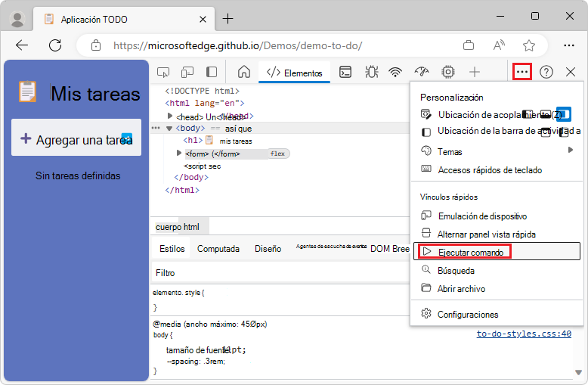
Task: Click the DevTools help question mark icon
Action: (x=546, y=72)
